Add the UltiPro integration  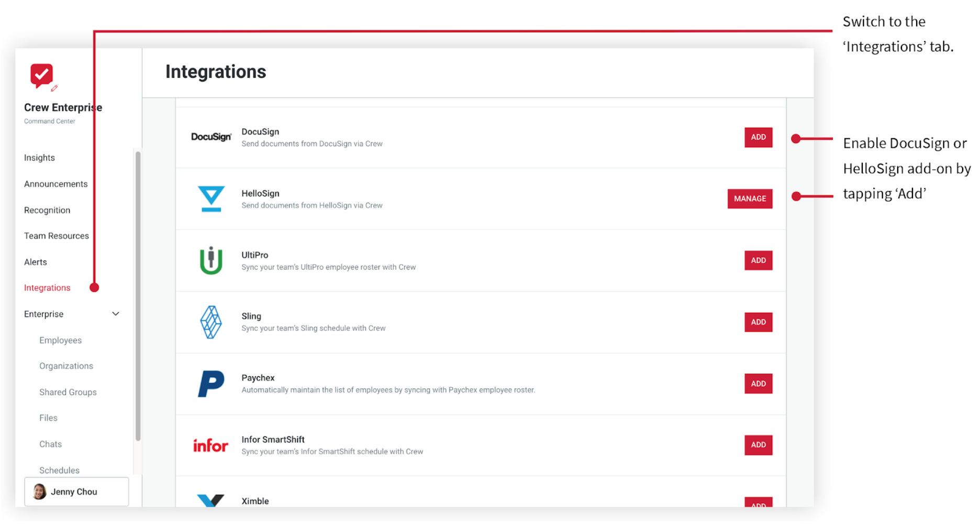[x=758, y=260]
